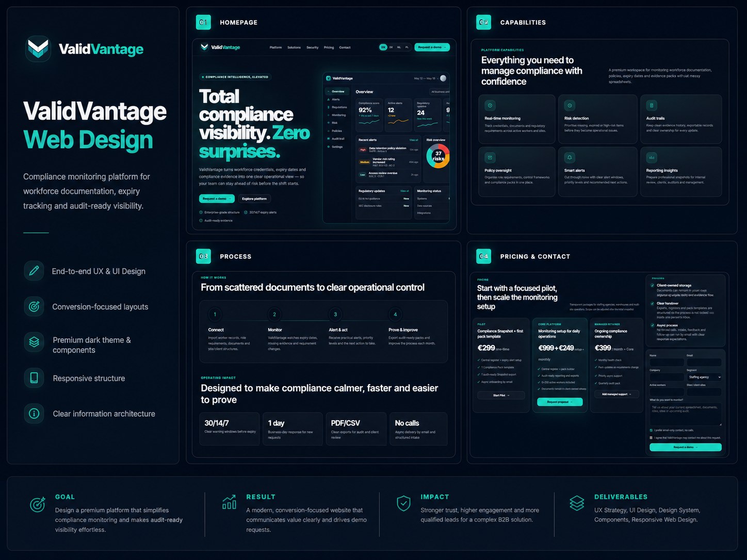Click the Risk detection card icon
This screenshot has height=560, width=747.
coord(570,105)
